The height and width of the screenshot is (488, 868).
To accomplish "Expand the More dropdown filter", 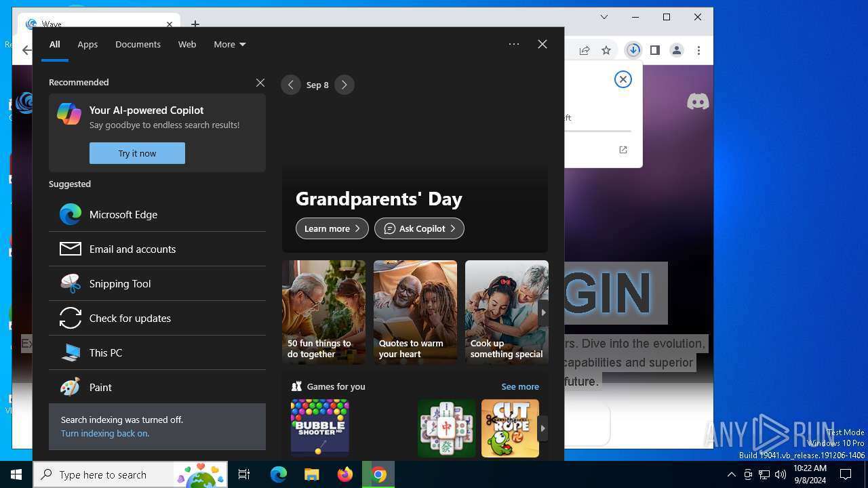I will tap(230, 44).
